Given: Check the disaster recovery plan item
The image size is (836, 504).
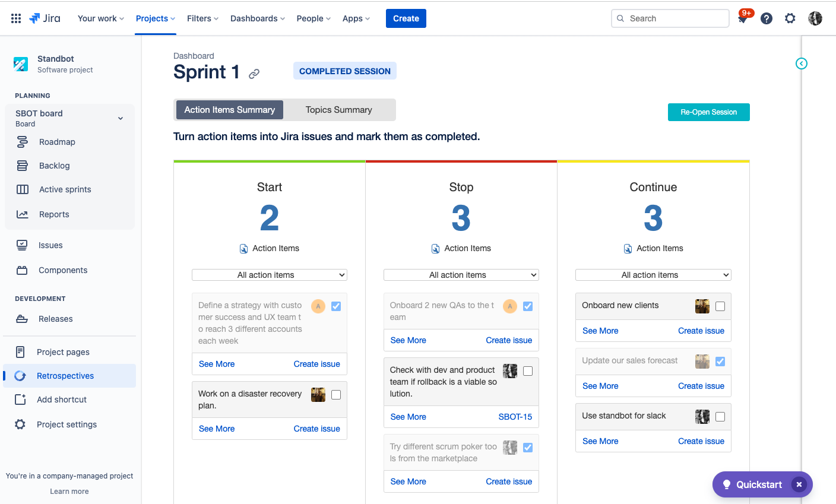Looking at the screenshot, I should click(x=336, y=395).
